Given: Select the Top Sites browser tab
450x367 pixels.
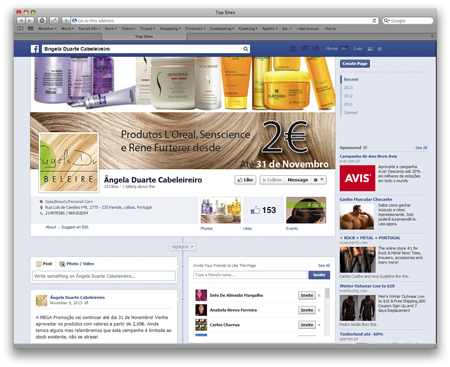Looking at the screenshot, I should (144, 36).
